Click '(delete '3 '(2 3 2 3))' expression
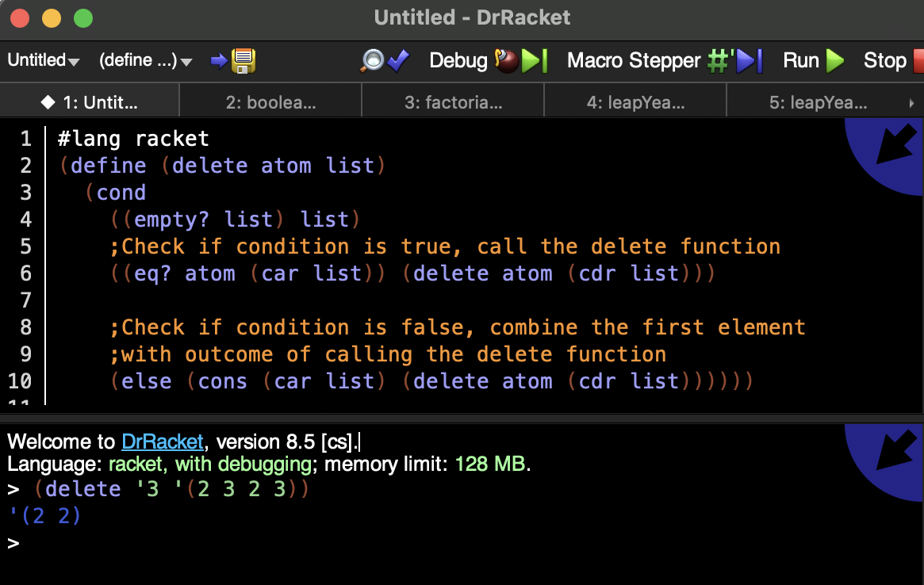Image resolution: width=924 pixels, height=585 pixels. 171,489
